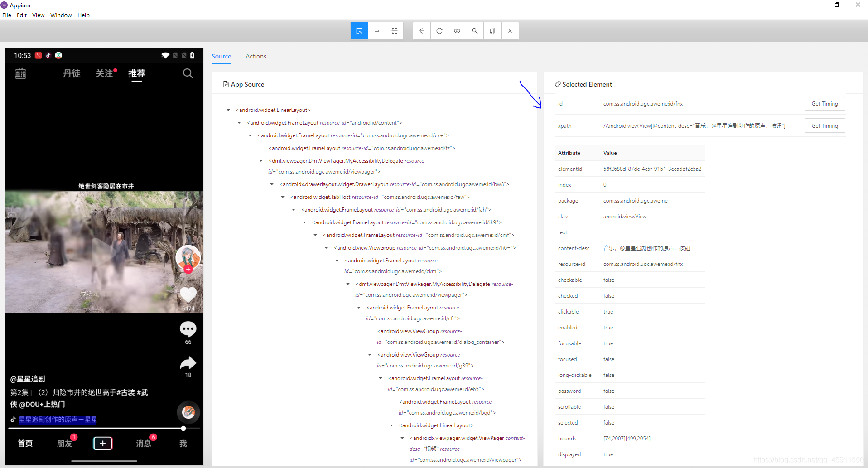Click the Back arrow toolbar button
The image size is (868, 468).
point(422,31)
